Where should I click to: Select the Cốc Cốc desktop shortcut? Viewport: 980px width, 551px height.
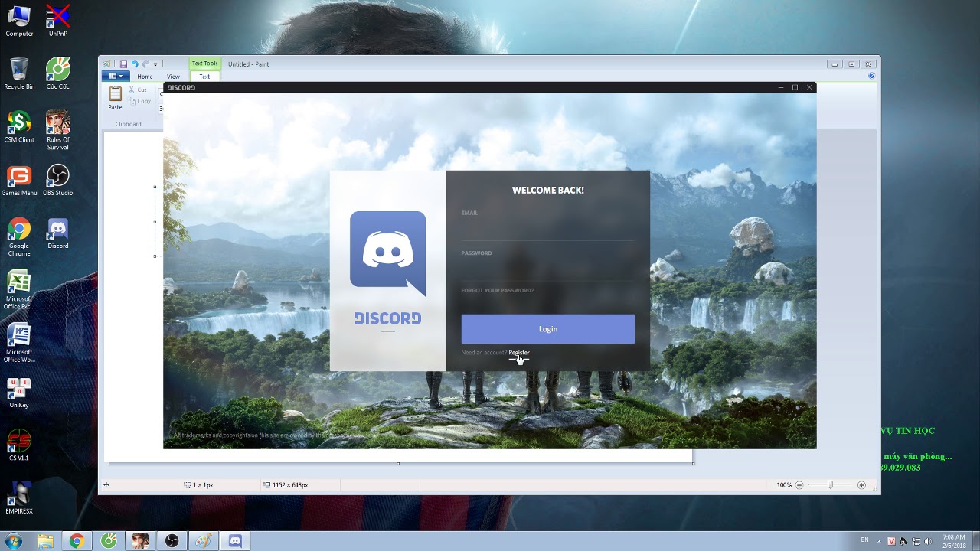[x=58, y=73]
